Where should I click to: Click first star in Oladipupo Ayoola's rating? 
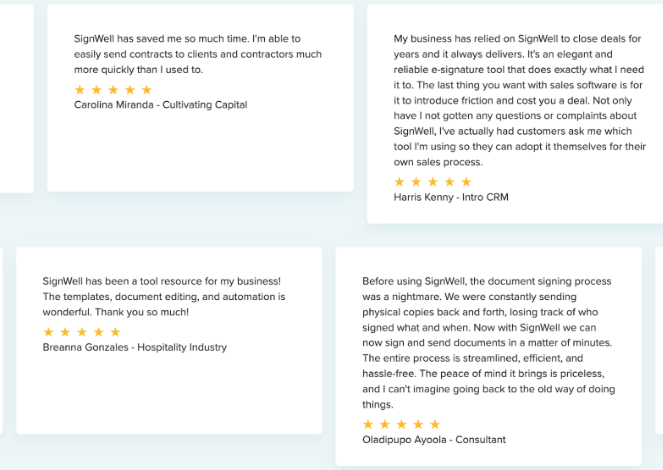coord(369,424)
